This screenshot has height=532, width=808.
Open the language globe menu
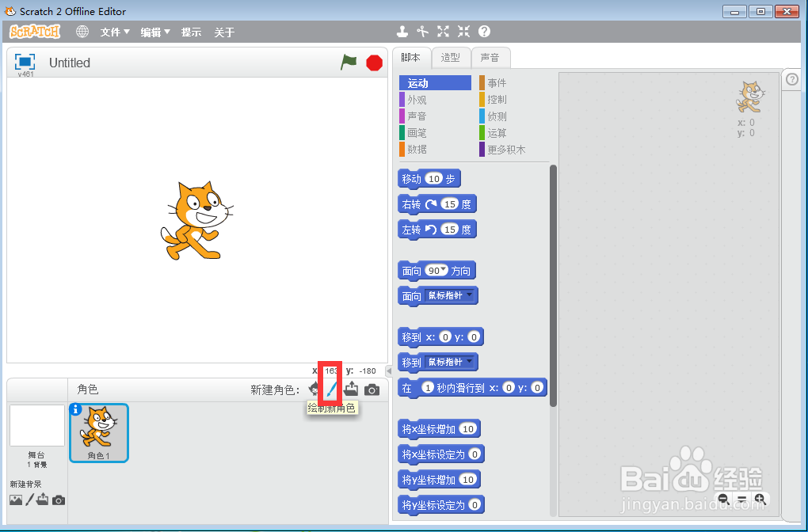click(x=82, y=32)
